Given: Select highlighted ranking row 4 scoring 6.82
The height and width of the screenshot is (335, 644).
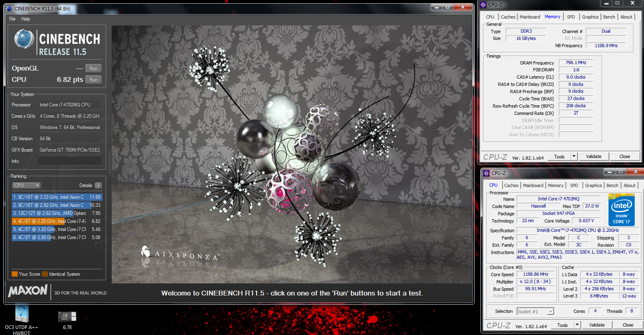Looking at the screenshot, I should click(x=57, y=221).
